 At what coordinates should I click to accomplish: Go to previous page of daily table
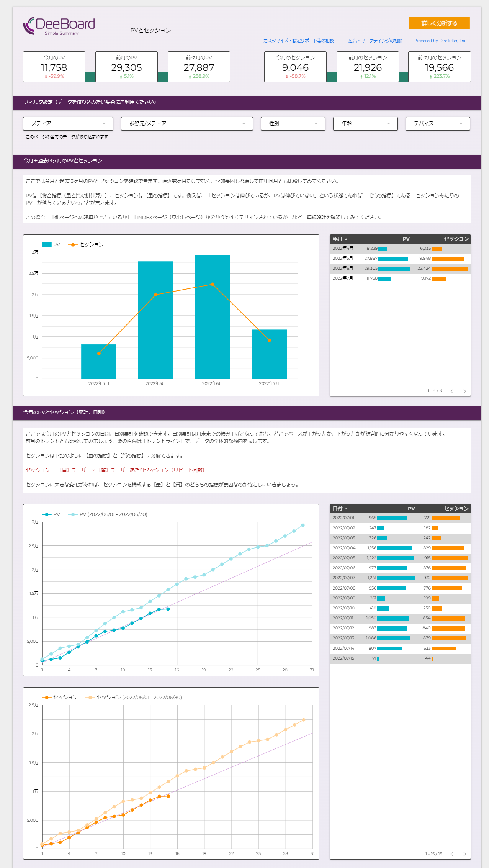pos(452,854)
